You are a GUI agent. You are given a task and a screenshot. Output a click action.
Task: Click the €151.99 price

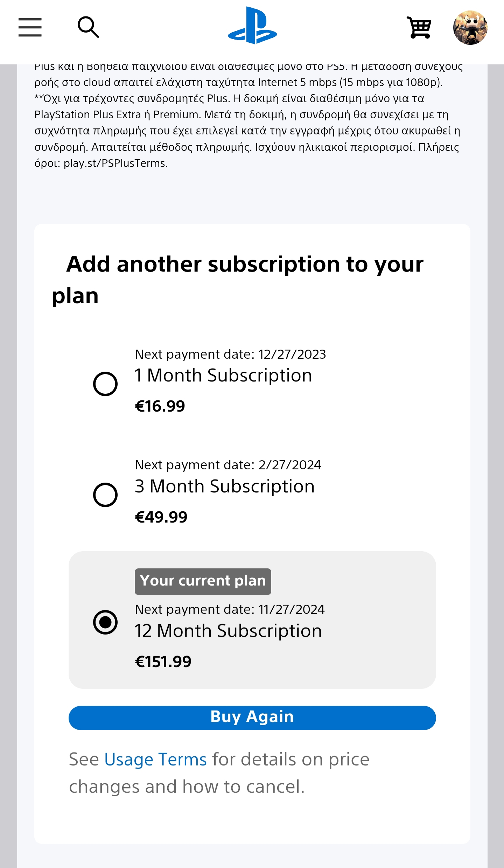click(x=163, y=662)
